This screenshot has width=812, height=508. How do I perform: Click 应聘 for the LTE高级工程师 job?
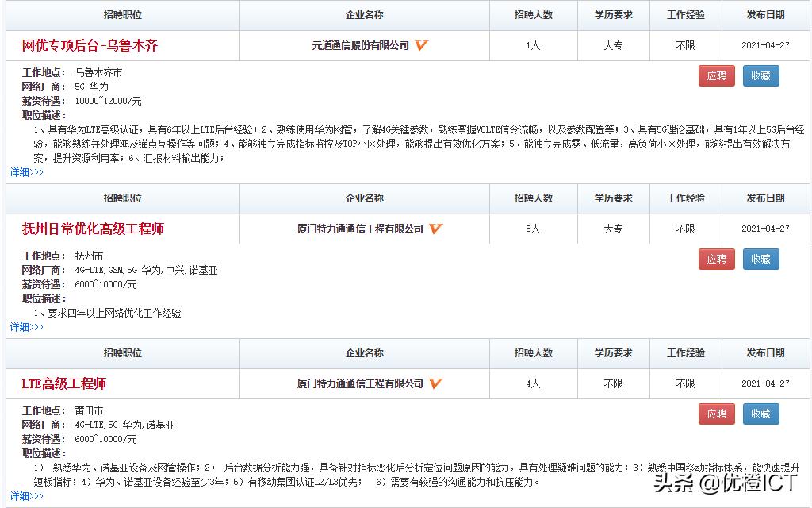click(716, 414)
